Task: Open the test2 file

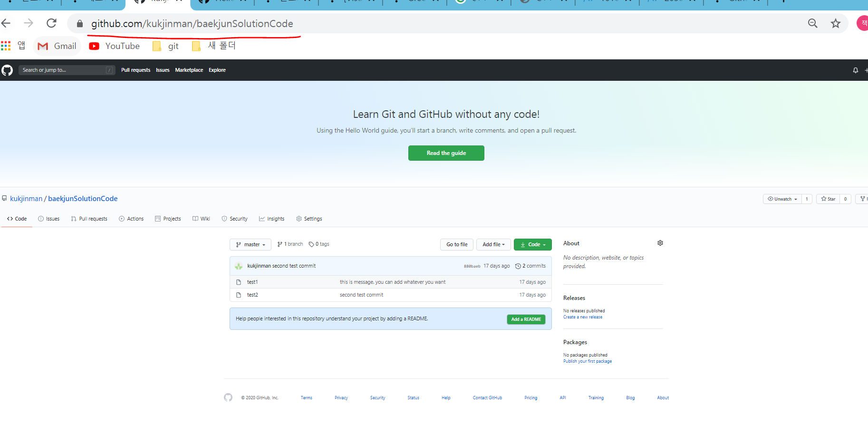Action: pyautogui.click(x=252, y=295)
